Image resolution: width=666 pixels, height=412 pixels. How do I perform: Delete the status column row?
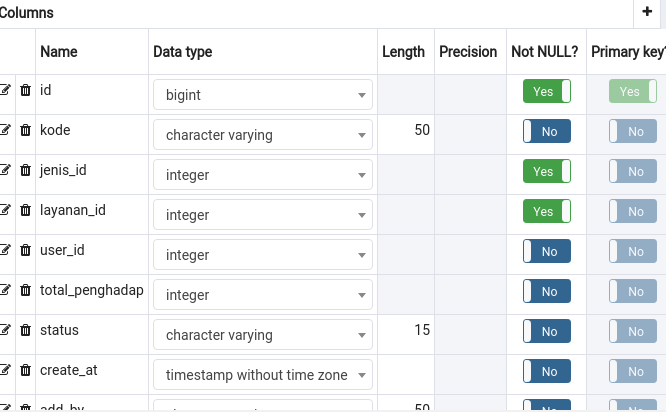pos(25,330)
